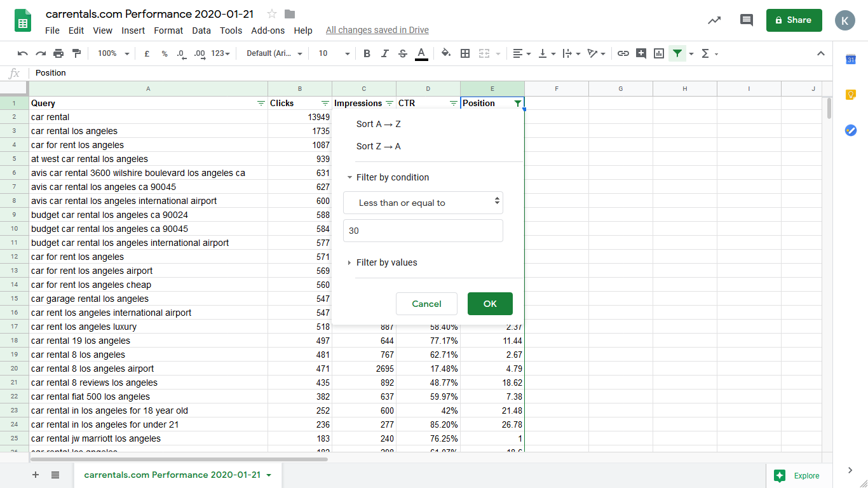Open text rotation dropdown

tap(596, 53)
